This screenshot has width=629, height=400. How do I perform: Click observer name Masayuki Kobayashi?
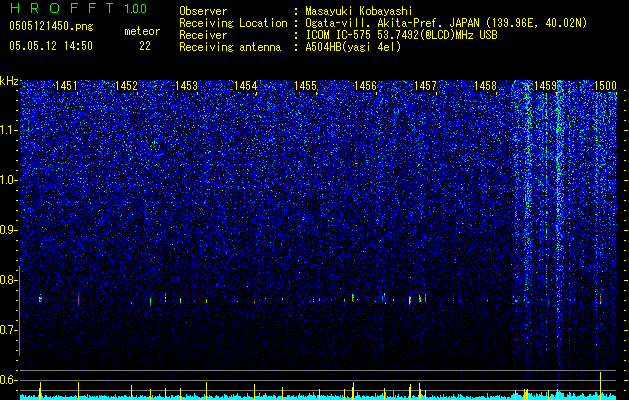[x=359, y=12]
